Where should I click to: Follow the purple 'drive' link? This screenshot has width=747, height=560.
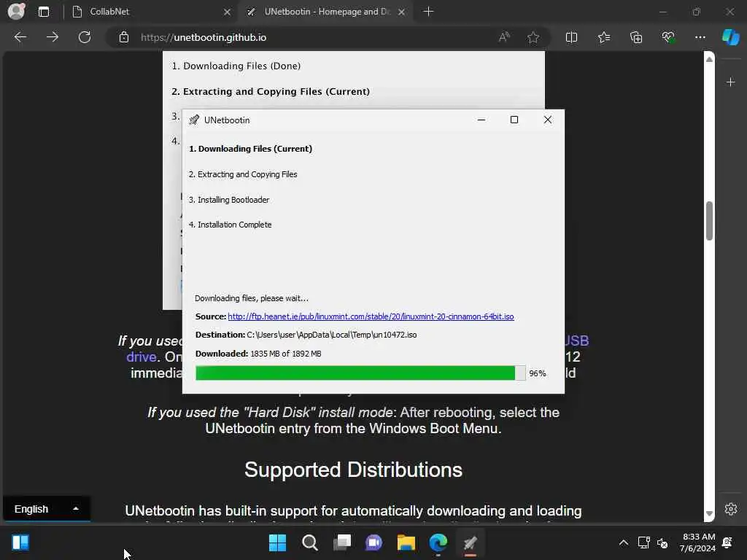coord(142,357)
